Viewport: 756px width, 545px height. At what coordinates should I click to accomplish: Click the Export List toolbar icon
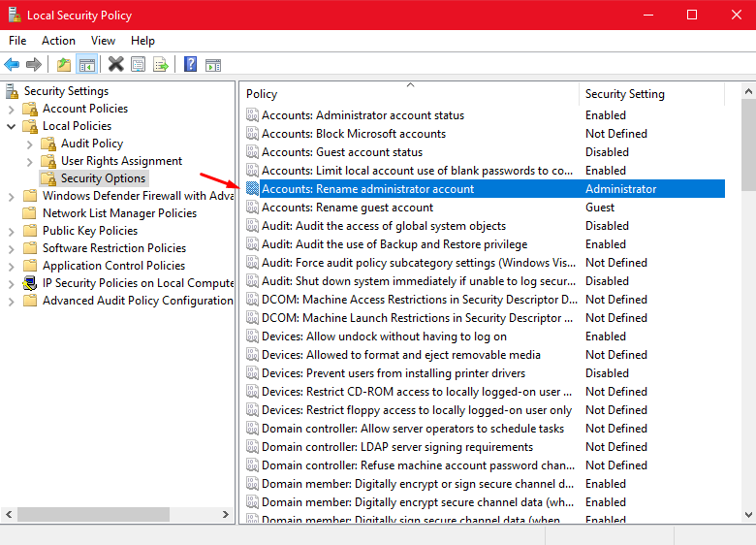click(161, 64)
